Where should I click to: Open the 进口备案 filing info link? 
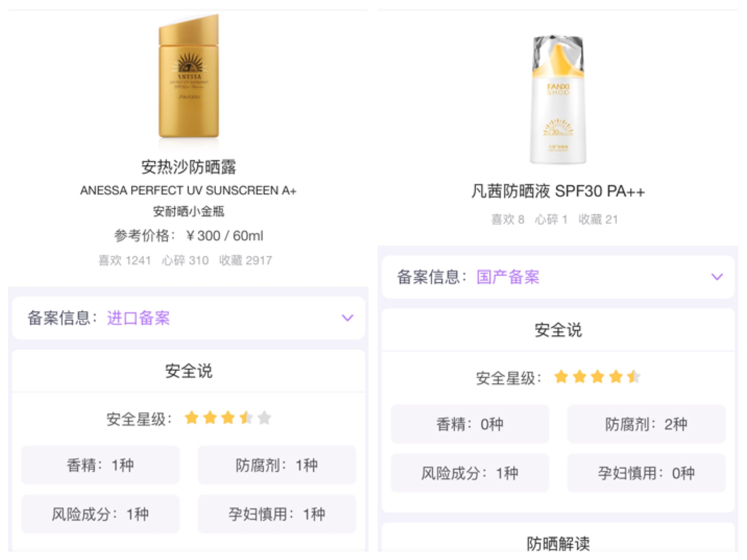(138, 318)
